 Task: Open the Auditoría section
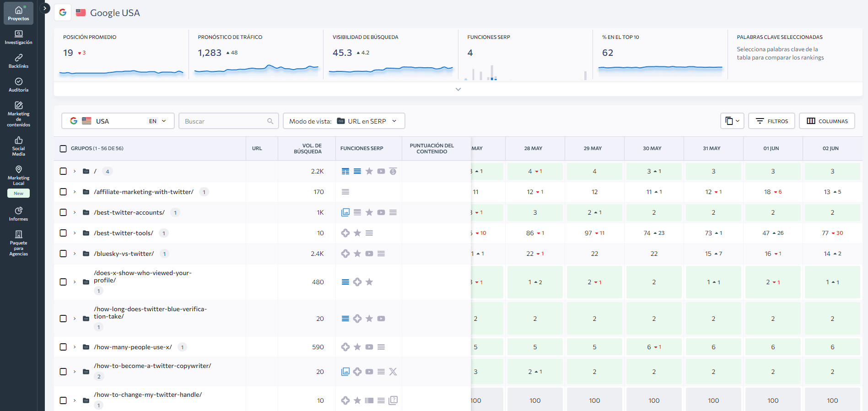[18, 85]
